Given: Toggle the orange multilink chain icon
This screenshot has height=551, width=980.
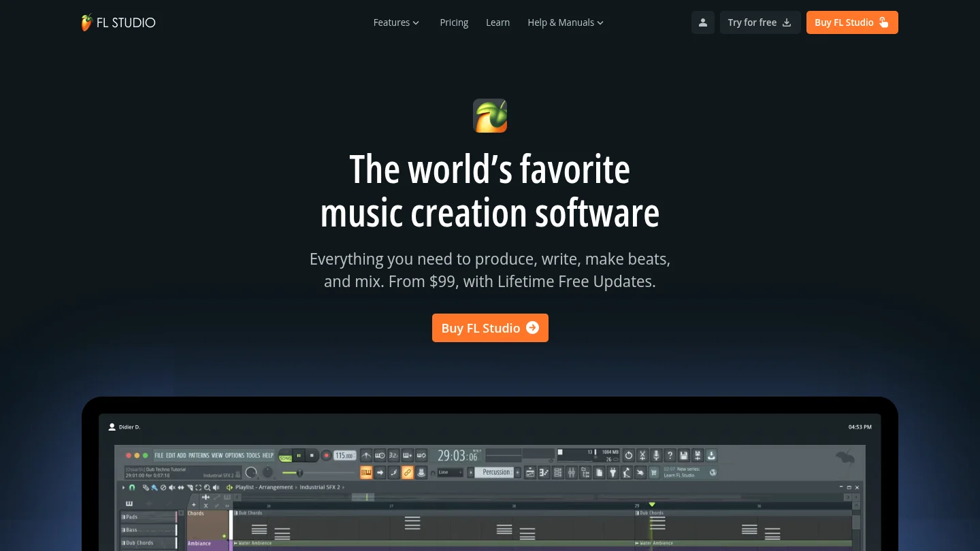Looking at the screenshot, I should click(408, 472).
